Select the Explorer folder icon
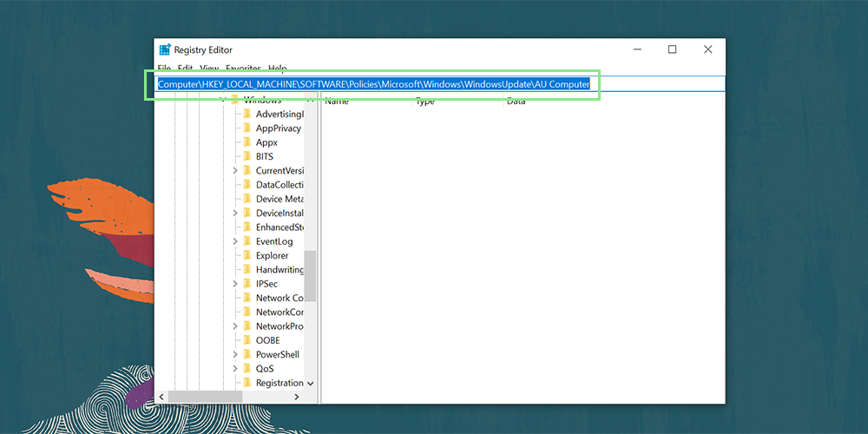 pos(247,256)
